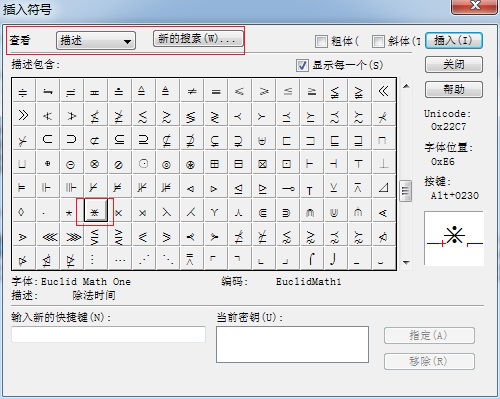The height and width of the screenshot is (399, 500).
Task: Pick the square cup ⊔ symbol
Action: click(23, 163)
